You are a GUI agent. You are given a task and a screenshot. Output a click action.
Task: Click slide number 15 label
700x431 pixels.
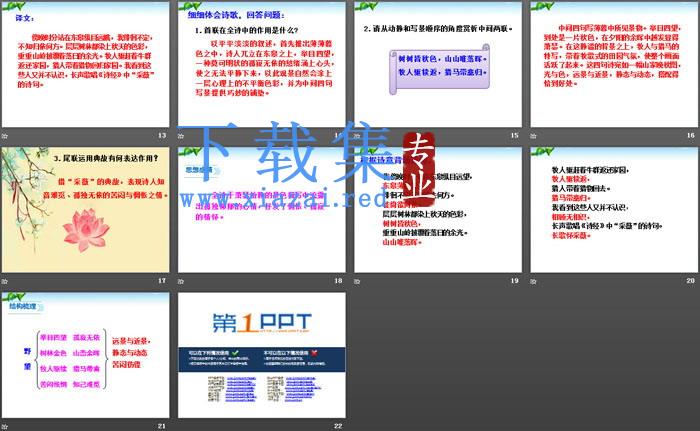pyautogui.click(x=515, y=135)
